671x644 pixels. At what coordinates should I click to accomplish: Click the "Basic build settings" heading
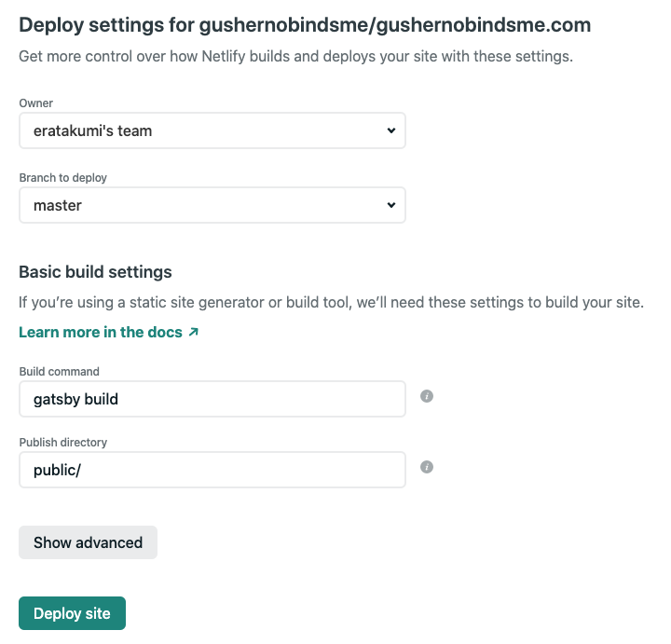pyautogui.click(x=95, y=272)
